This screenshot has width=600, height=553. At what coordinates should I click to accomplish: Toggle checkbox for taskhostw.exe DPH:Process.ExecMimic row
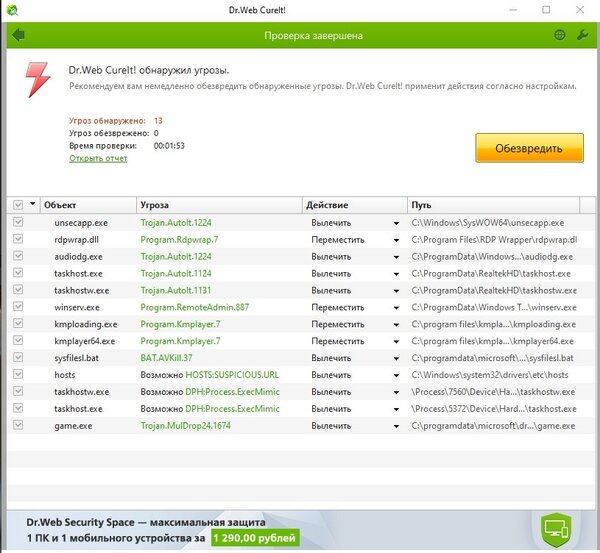coord(18,391)
